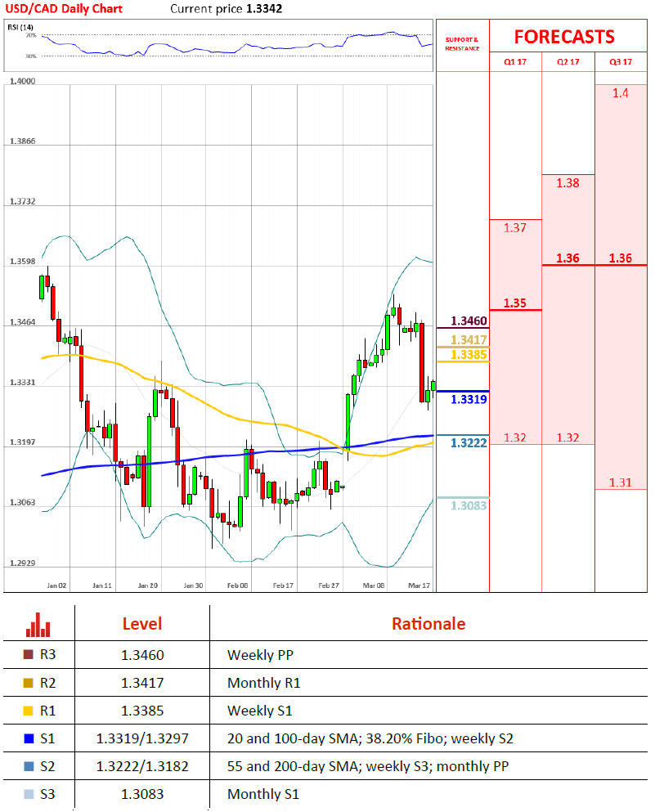
Task: Click the 1.3385 resistance level on chart
Action: pyautogui.click(x=469, y=354)
